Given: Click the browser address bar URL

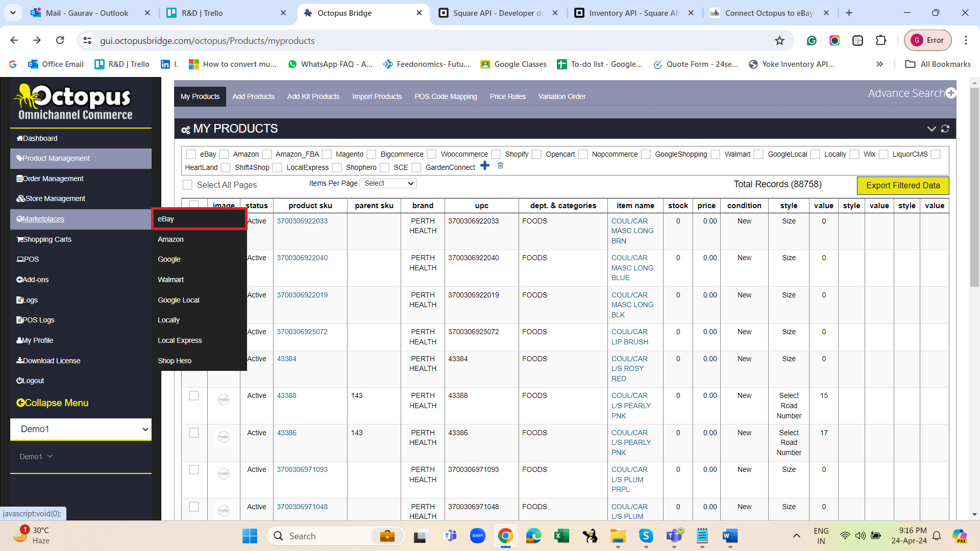Looking at the screenshot, I should coord(207,41).
